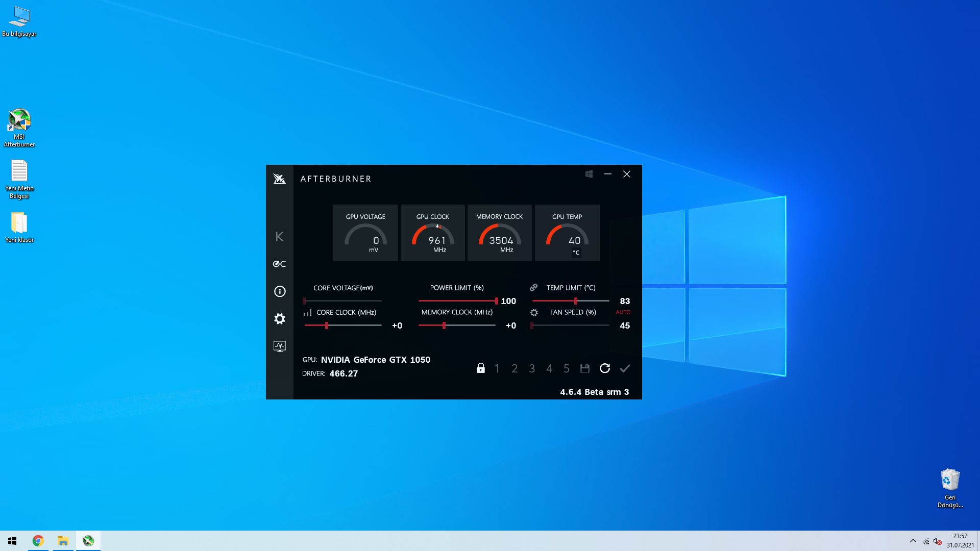Viewport: 980px width, 551px height.
Task: Open fan speed settings gear icon
Action: click(x=534, y=312)
